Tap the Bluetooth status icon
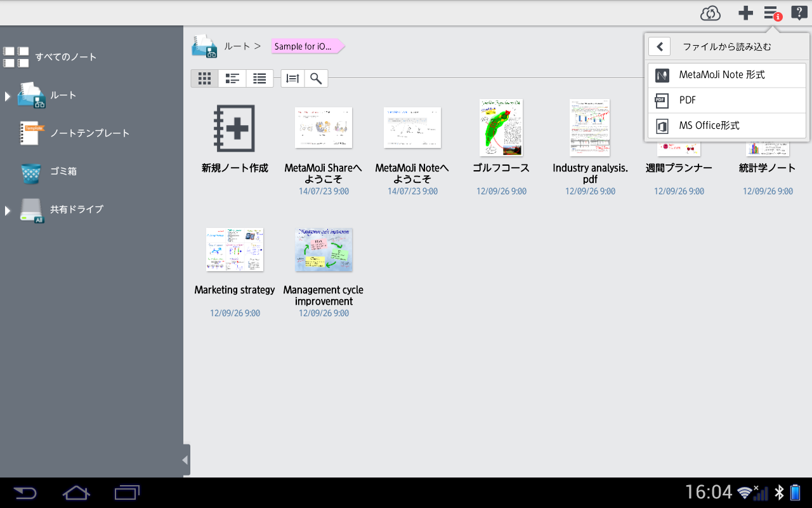The height and width of the screenshot is (508, 812). click(780, 492)
